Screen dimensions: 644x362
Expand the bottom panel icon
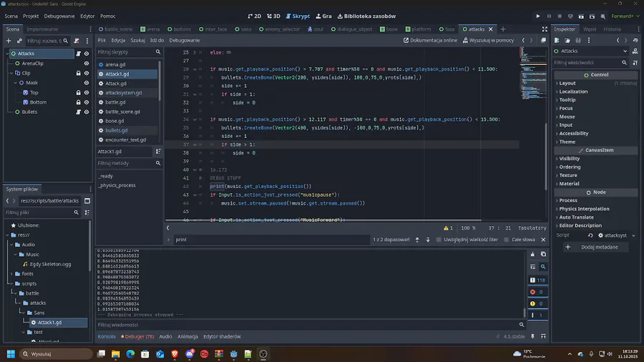coord(543,336)
